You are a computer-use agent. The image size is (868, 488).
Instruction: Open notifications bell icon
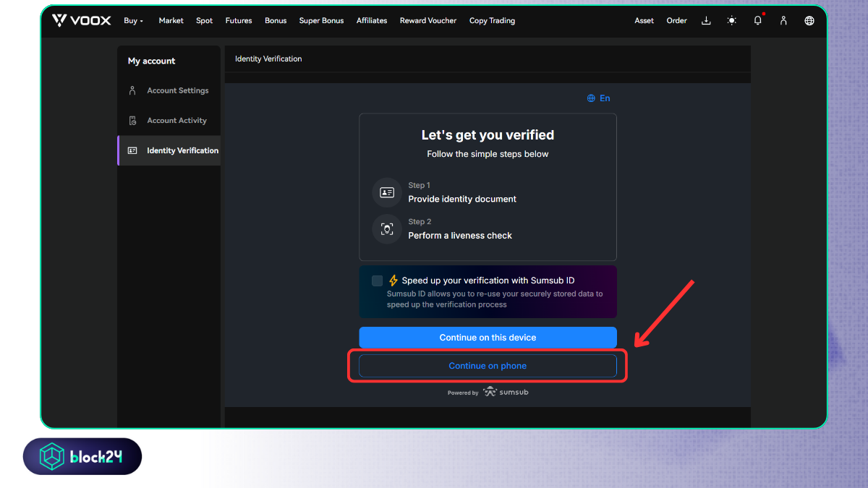(758, 20)
